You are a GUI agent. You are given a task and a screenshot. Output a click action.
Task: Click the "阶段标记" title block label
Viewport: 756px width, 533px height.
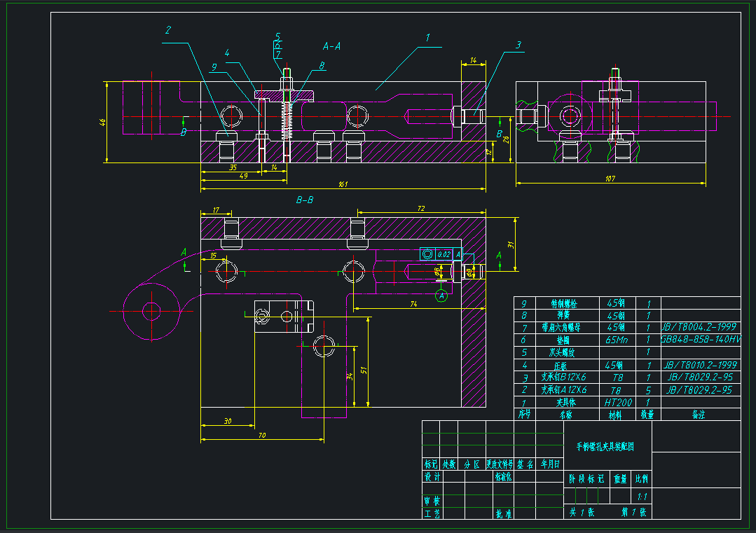tap(586, 478)
